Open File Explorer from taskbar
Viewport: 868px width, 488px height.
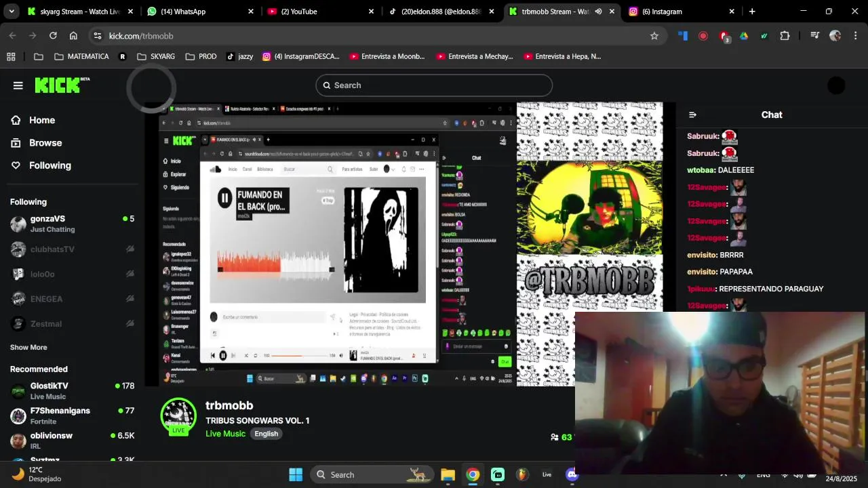point(448,474)
